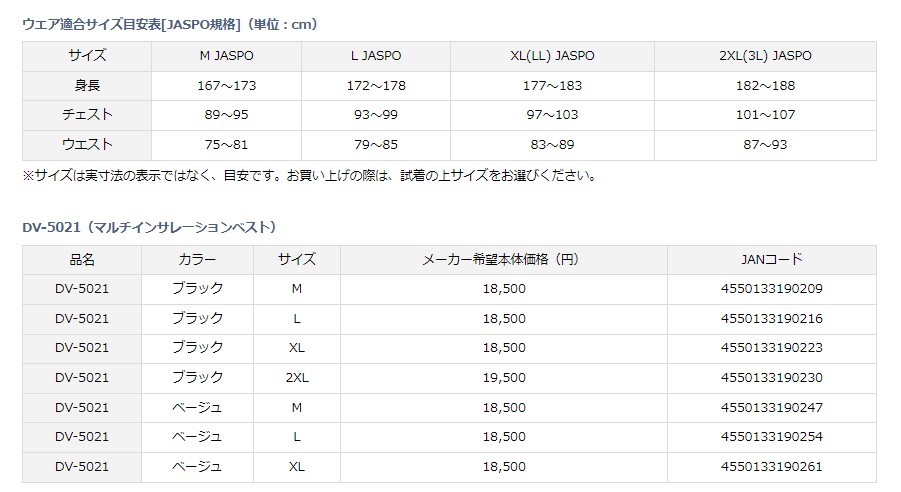Click the M JASPO column header
This screenshot has width=901, height=492.
click(x=226, y=56)
